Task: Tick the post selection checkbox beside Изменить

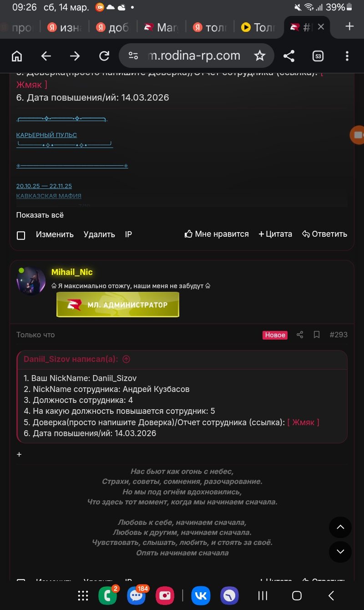Action: point(21,235)
